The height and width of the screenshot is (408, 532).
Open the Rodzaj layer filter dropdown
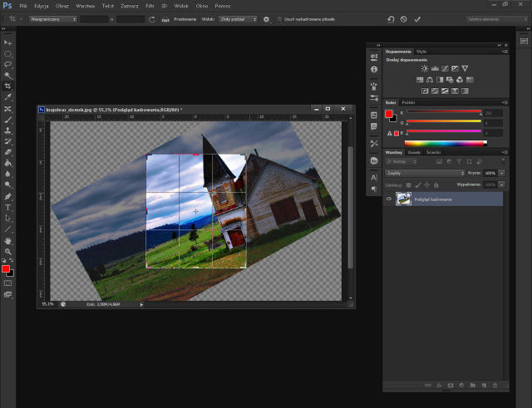pyautogui.click(x=401, y=162)
